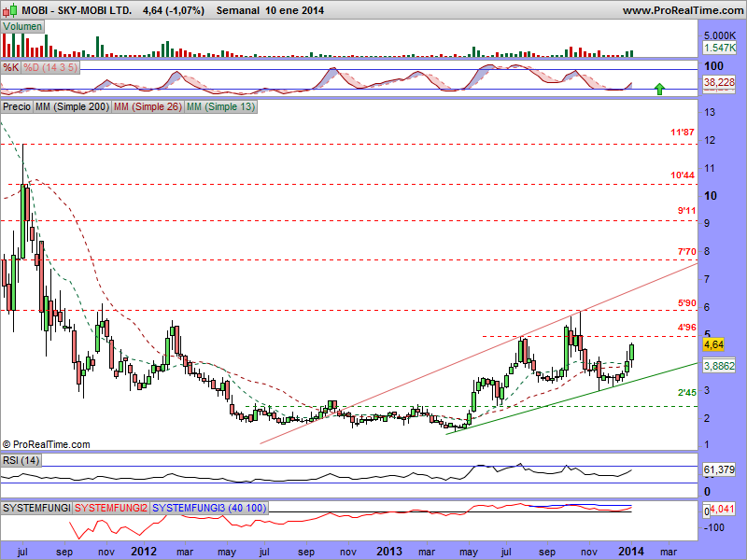The width and height of the screenshot is (747, 560).
Task: Click the MM (Simple 26) label
Action: (x=148, y=106)
